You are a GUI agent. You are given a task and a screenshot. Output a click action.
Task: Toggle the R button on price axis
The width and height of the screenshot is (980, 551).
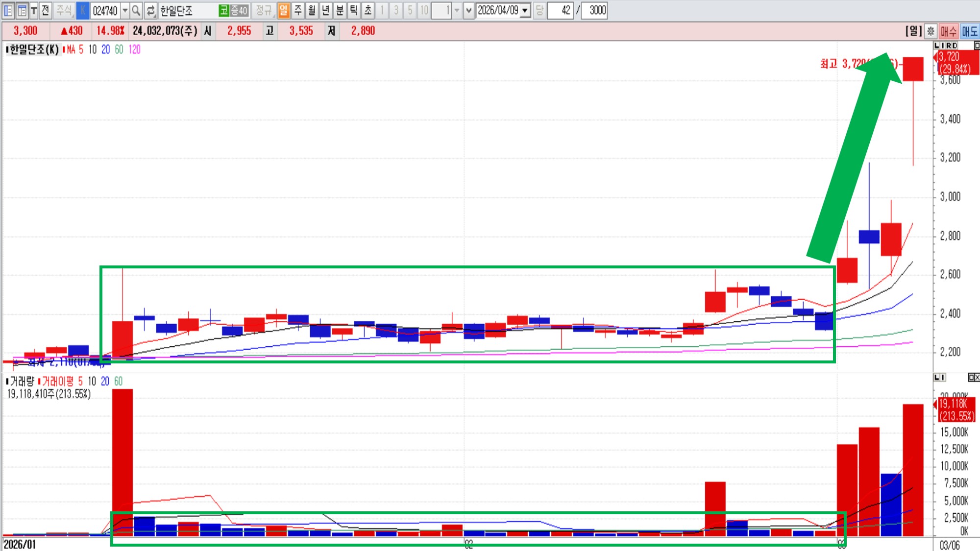[x=949, y=46]
